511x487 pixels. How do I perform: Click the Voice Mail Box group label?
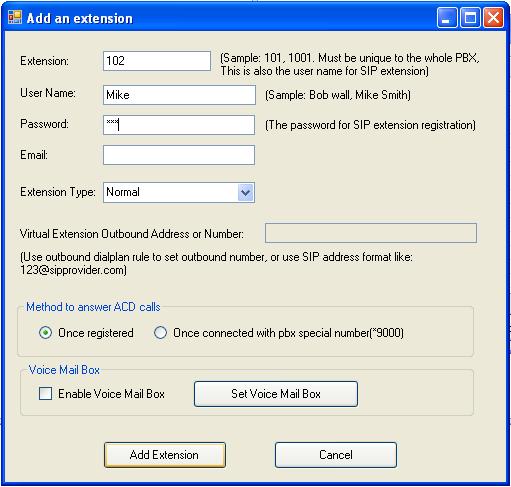(x=64, y=370)
